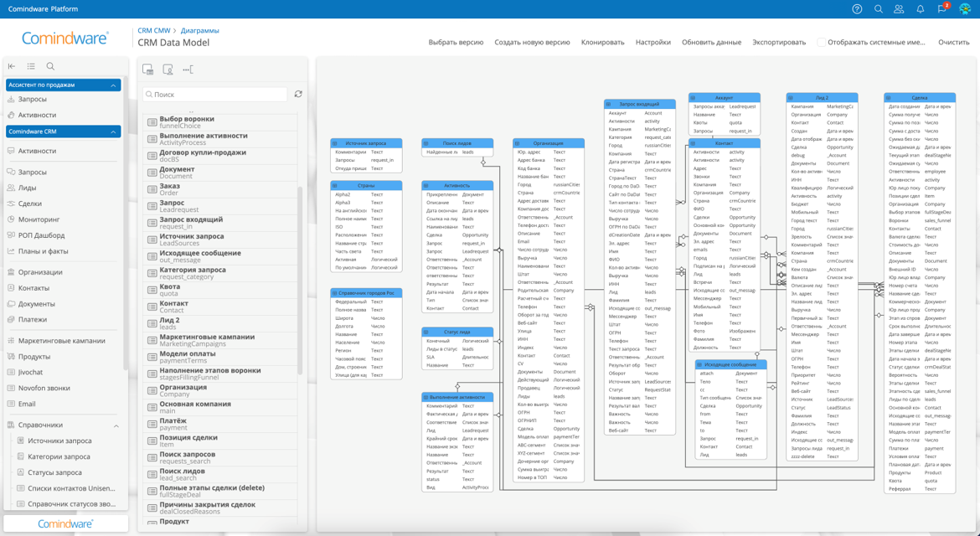980x536 pixels.
Task: Open the users group icon in header
Action: (899, 8)
